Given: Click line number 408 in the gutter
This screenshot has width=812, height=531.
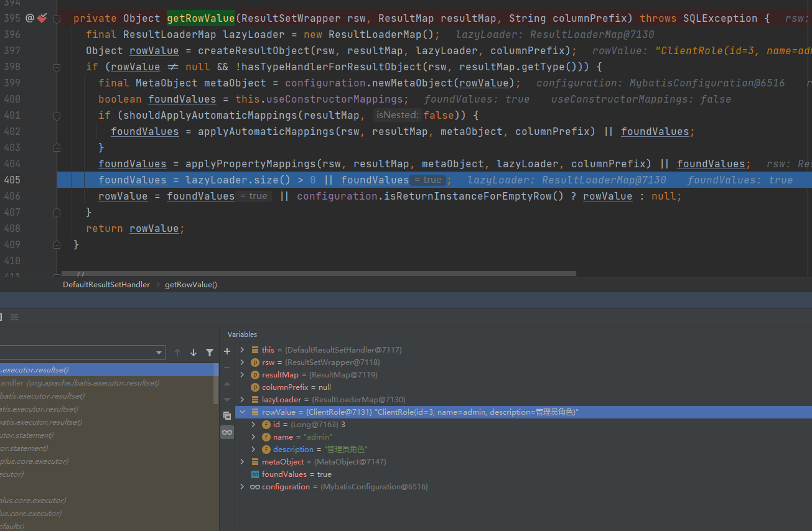Looking at the screenshot, I should tap(12, 228).
